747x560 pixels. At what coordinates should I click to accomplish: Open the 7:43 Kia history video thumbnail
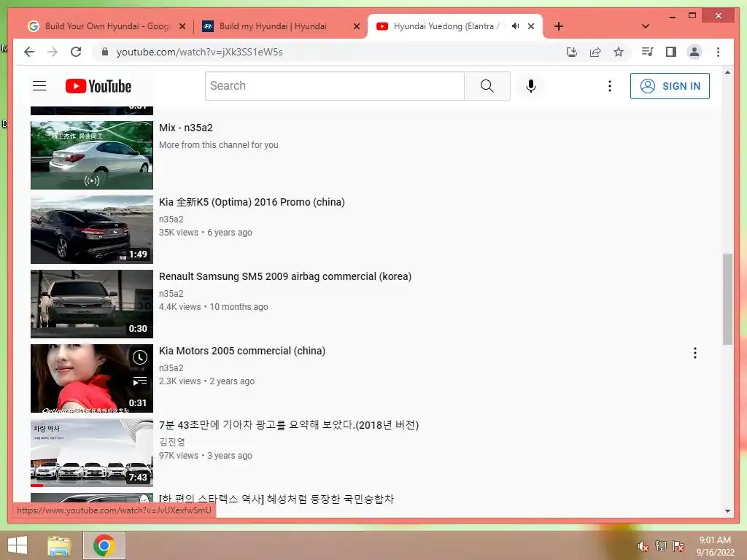91,452
